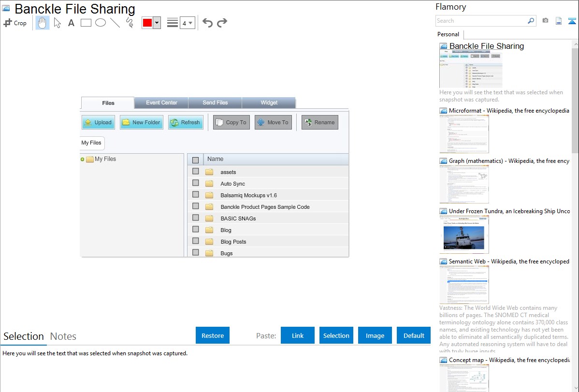Tick the checkbox for Blog Posts
This screenshot has height=392, width=579.
tap(195, 241)
